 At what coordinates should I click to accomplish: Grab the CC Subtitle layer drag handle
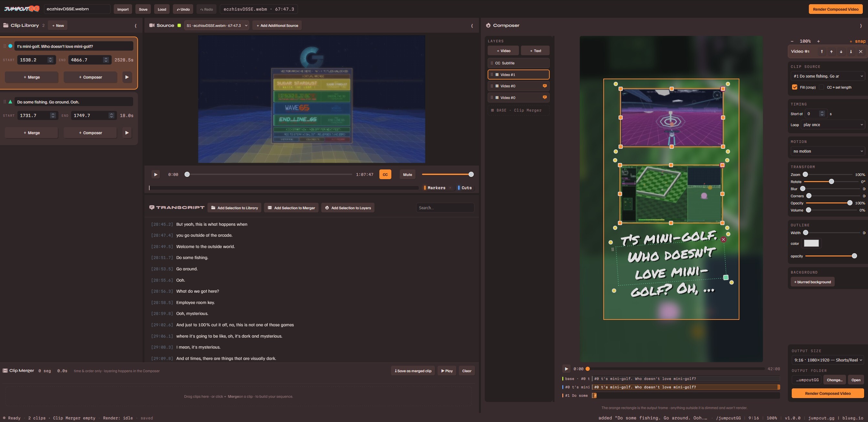(x=492, y=63)
